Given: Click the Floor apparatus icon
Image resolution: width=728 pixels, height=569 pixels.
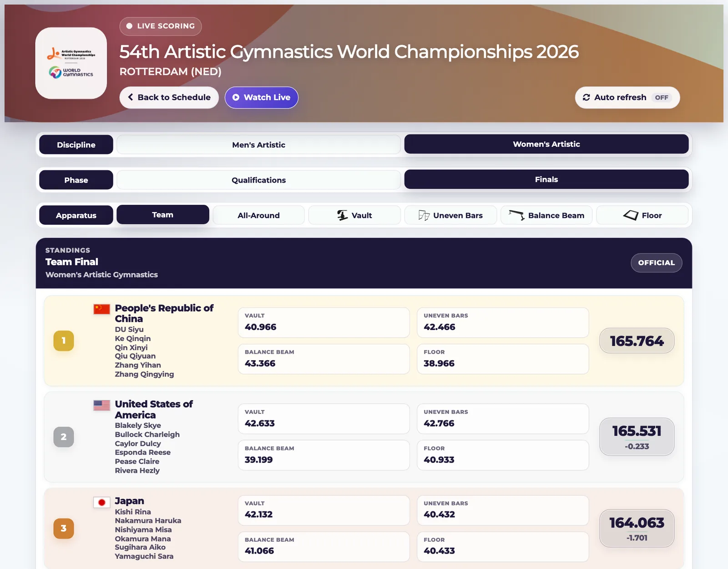Looking at the screenshot, I should coord(631,215).
